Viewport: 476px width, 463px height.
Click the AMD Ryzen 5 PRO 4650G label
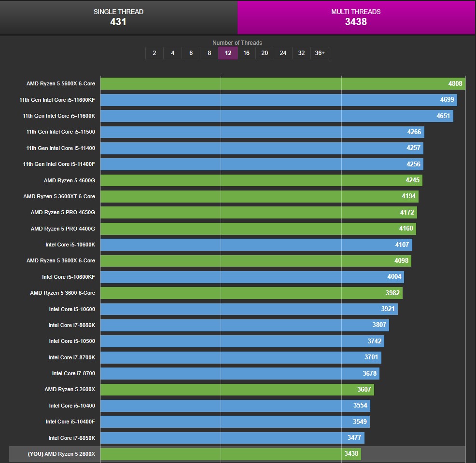pyautogui.click(x=63, y=213)
